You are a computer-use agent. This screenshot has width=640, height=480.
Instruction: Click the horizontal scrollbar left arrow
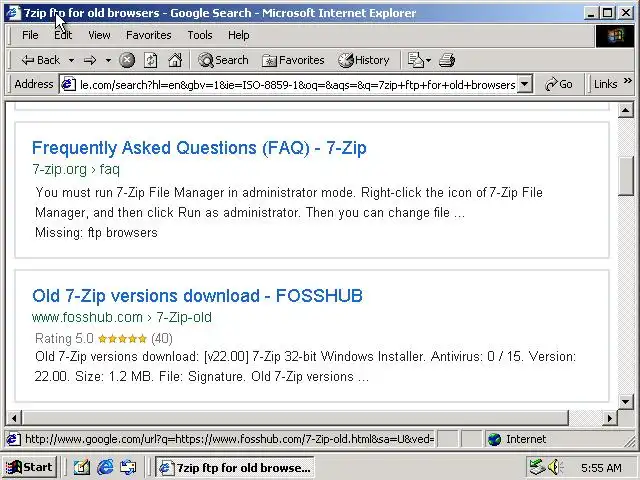point(14,418)
